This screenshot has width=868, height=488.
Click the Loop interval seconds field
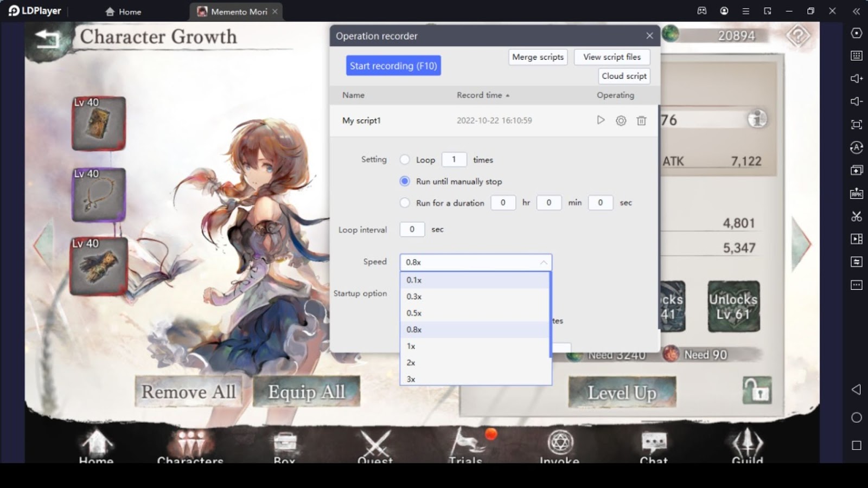[412, 229]
